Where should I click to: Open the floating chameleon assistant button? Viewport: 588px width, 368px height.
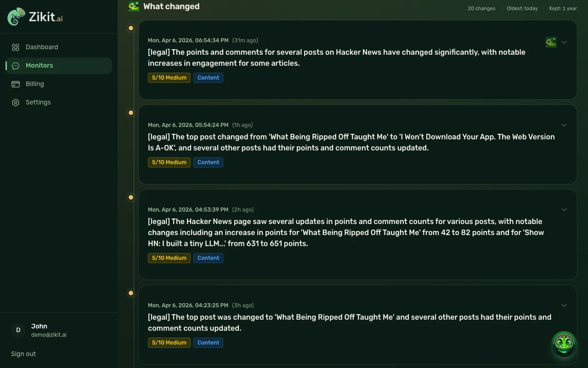[x=564, y=344]
